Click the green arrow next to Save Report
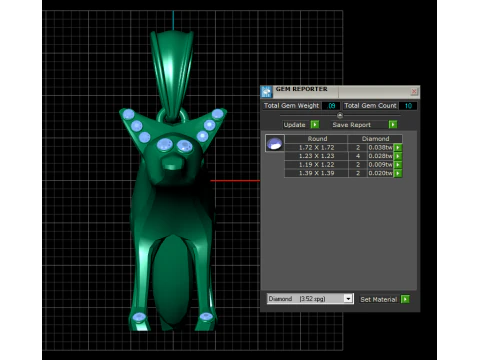Viewport: 480px width, 360px height. [393, 125]
